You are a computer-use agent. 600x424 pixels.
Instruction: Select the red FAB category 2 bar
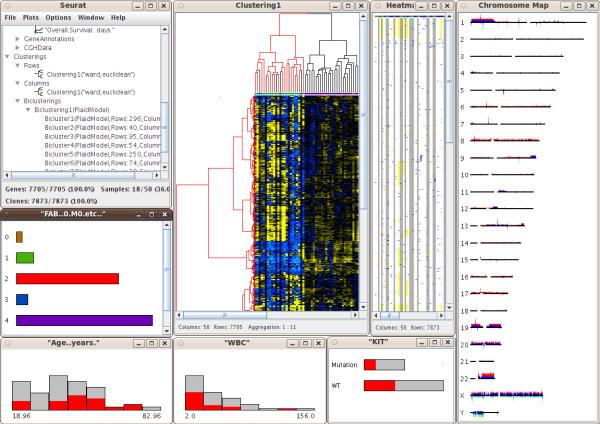pyautogui.click(x=67, y=279)
